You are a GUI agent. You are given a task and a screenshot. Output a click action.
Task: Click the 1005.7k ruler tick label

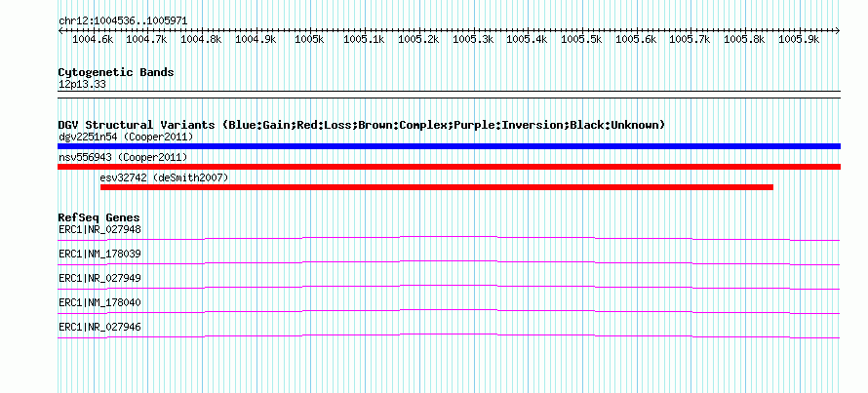click(690, 39)
